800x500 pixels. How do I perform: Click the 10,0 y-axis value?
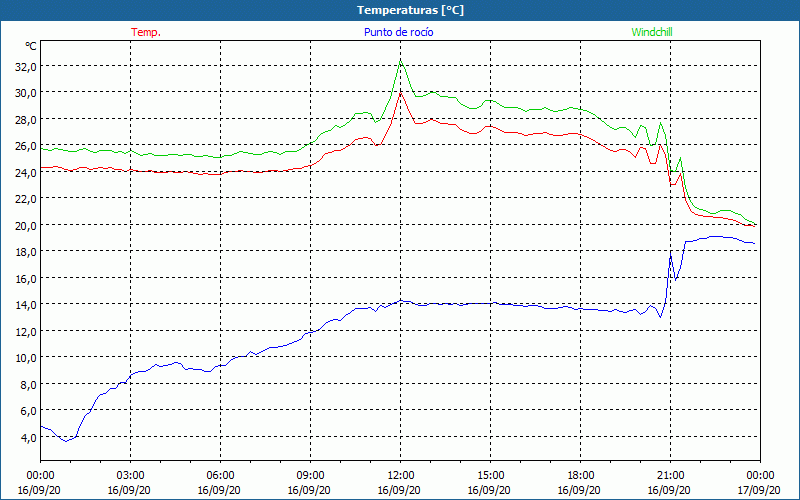pyautogui.click(x=26, y=358)
